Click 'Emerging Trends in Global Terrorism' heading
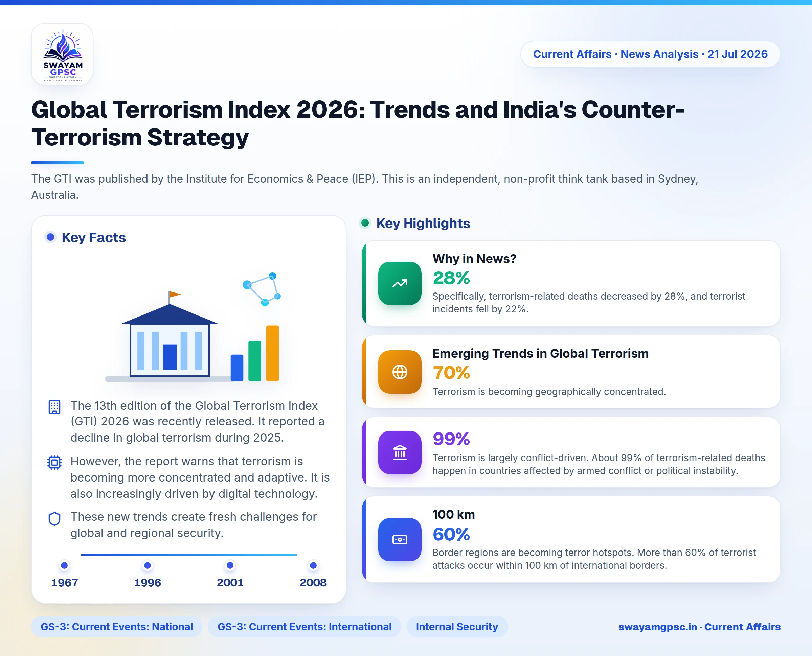This screenshot has height=656, width=812. pyautogui.click(x=541, y=353)
